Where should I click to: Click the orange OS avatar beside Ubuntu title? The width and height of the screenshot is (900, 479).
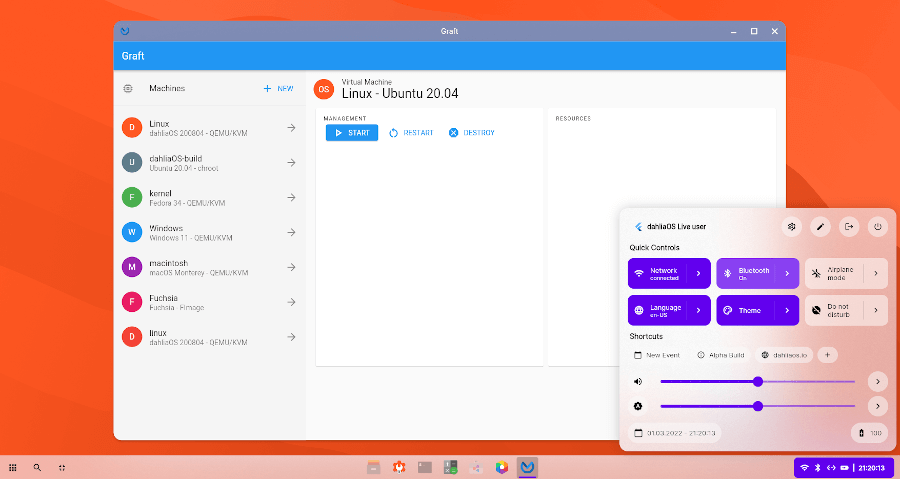click(324, 89)
